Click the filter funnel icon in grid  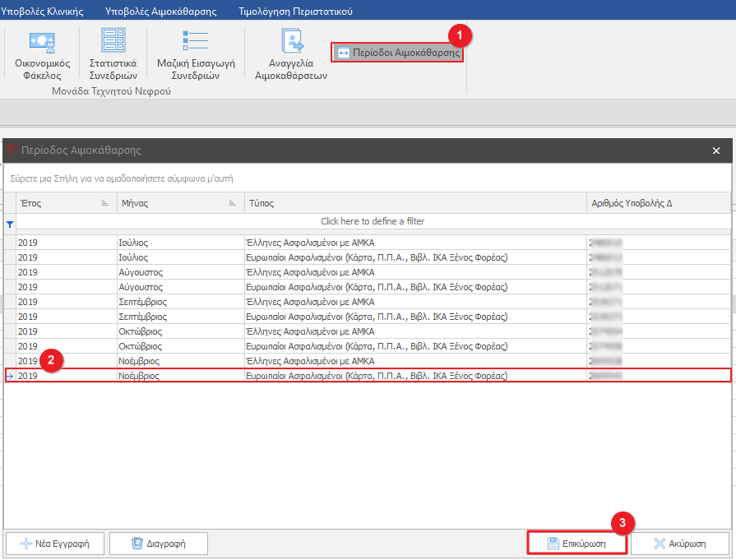click(10, 224)
